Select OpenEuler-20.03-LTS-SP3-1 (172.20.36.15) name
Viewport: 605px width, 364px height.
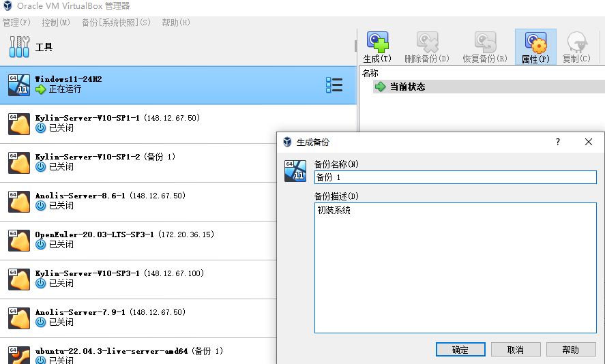[125, 234]
